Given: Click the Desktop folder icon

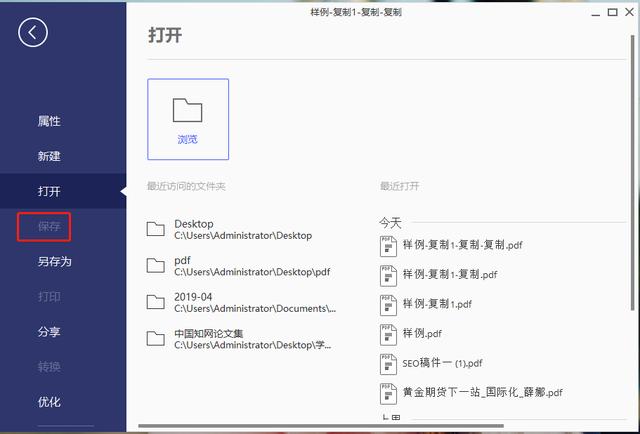Looking at the screenshot, I should tap(156, 229).
